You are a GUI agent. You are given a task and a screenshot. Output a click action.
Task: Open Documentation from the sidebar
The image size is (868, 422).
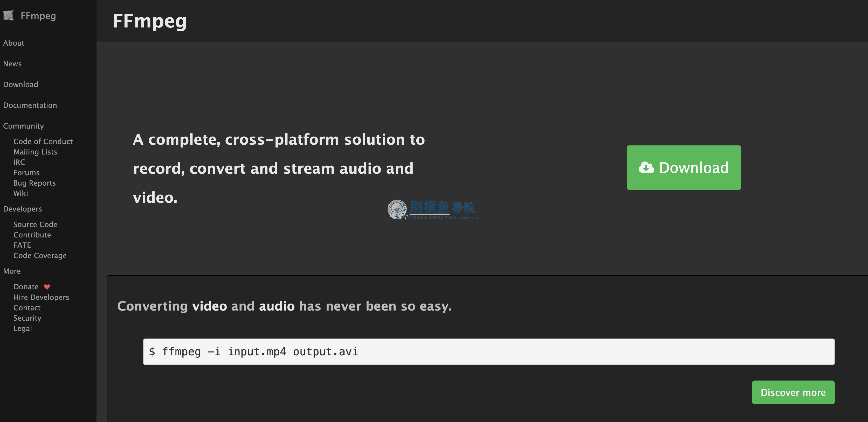[30, 105]
